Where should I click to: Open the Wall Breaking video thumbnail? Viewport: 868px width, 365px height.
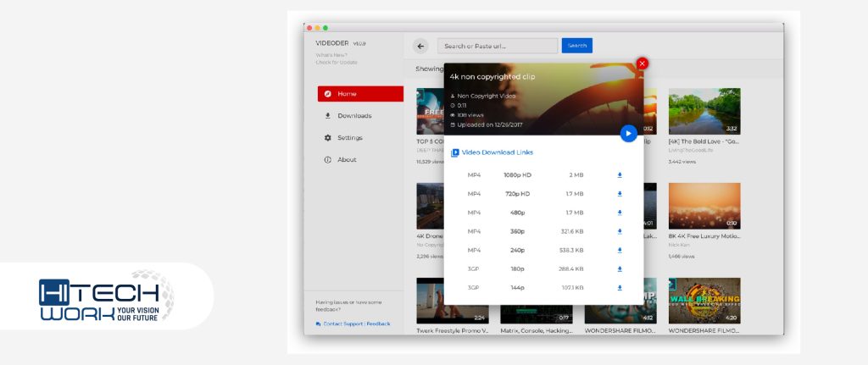click(x=704, y=301)
